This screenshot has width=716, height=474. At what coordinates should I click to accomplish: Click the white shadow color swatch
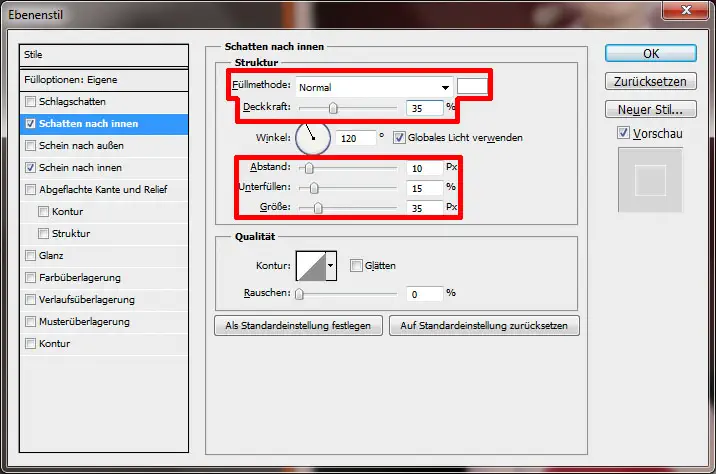472,86
